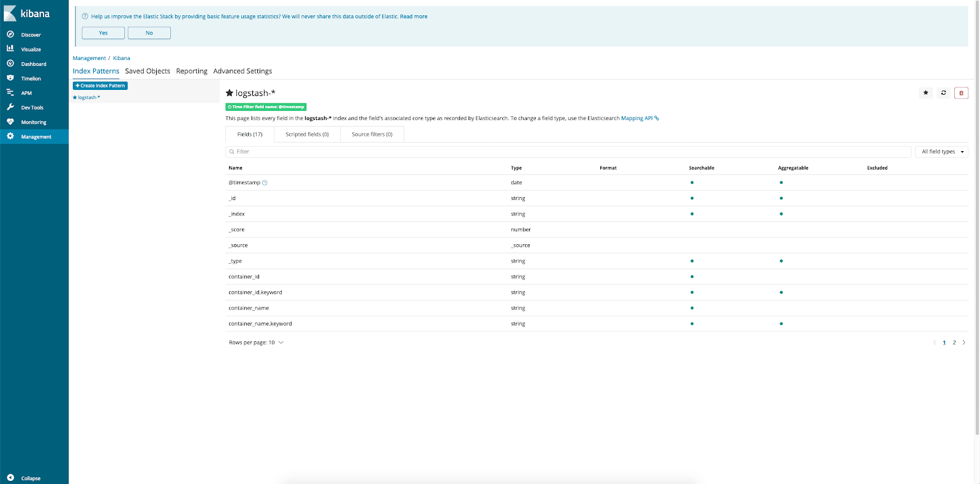Click the @timestamp field name
The image size is (980, 484).
click(244, 182)
